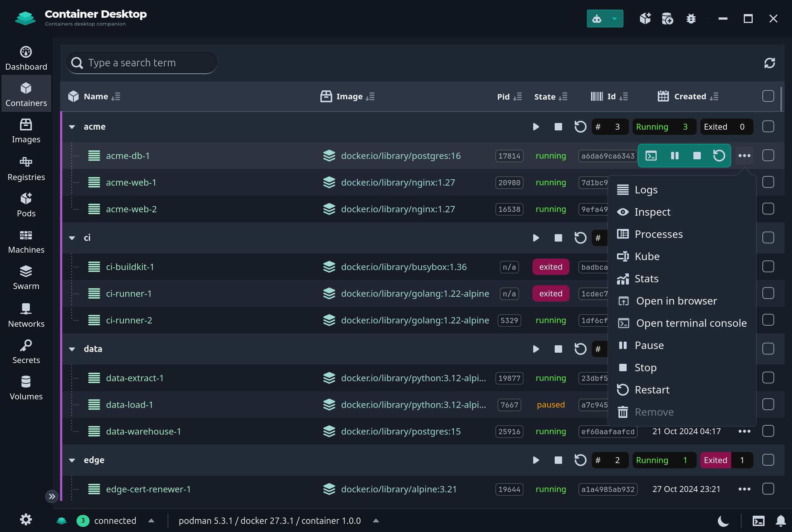
Task: Open the robot engine dropdown in title bar
Action: coord(605,19)
